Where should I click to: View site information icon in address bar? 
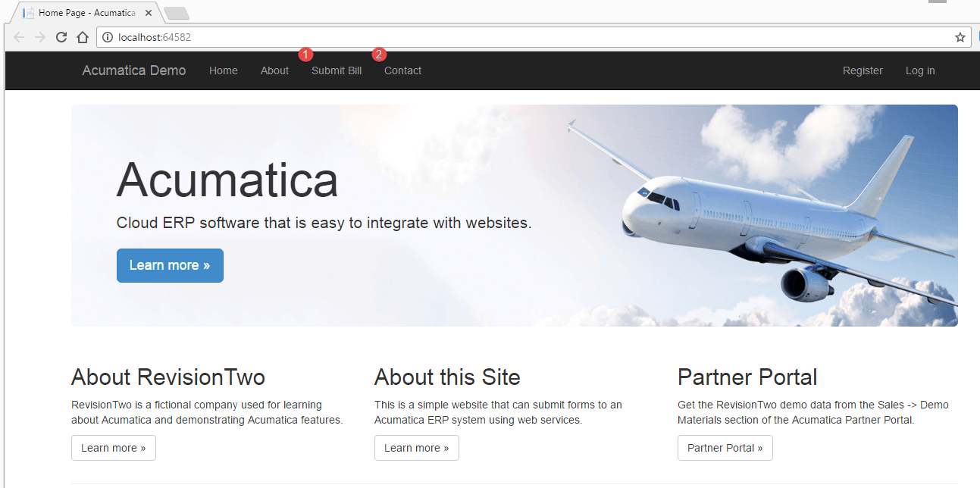tap(108, 37)
